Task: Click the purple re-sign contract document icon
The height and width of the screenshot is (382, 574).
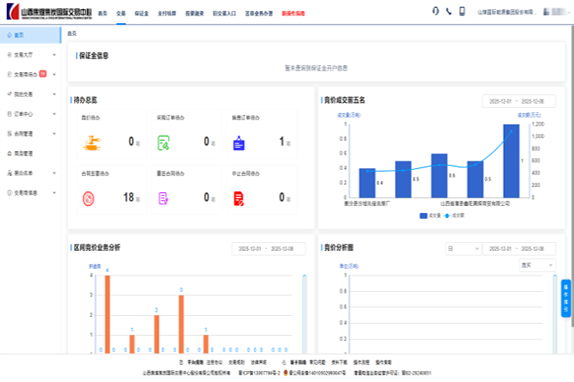Action: pos(163,198)
